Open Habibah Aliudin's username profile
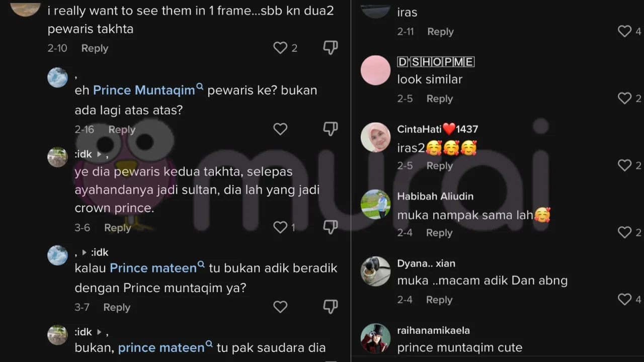Screen dimensions: 644x362 point(435,196)
